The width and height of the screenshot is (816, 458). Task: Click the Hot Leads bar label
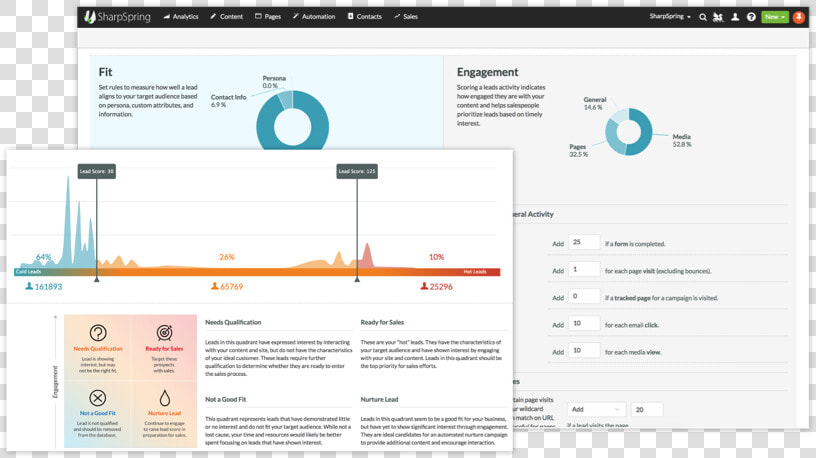tap(475, 272)
